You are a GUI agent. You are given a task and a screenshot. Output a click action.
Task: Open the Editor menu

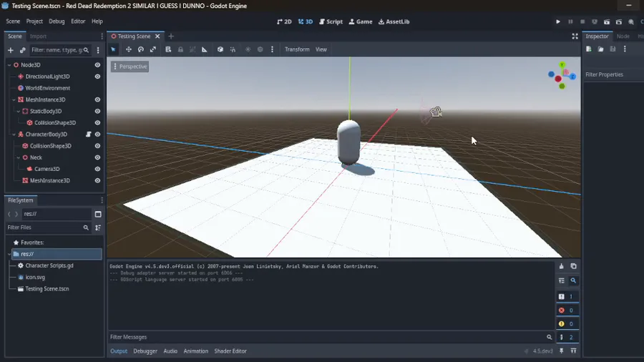(78, 21)
